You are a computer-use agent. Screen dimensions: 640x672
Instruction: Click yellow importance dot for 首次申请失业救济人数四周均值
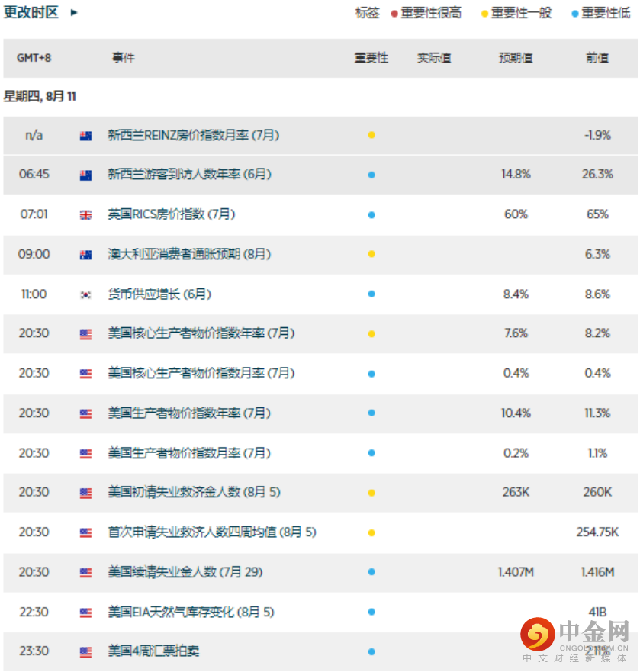pyautogui.click(x=371, y=532)
